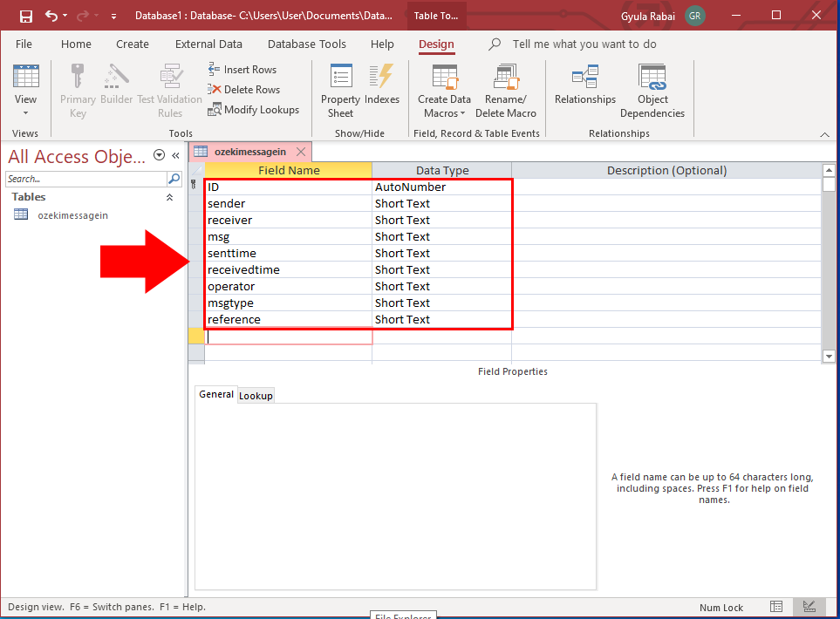840x619 pixels.
Task: Switch to the Lookup tab
Action: click(x=256, y=396)
